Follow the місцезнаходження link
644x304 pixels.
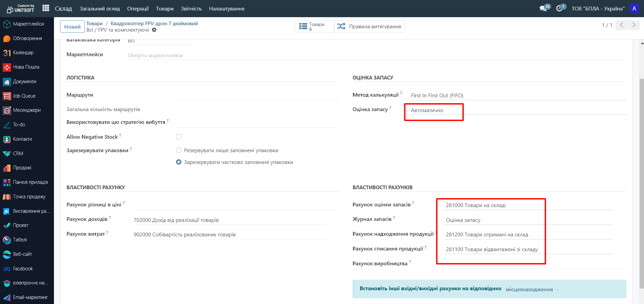pos(529,290)
